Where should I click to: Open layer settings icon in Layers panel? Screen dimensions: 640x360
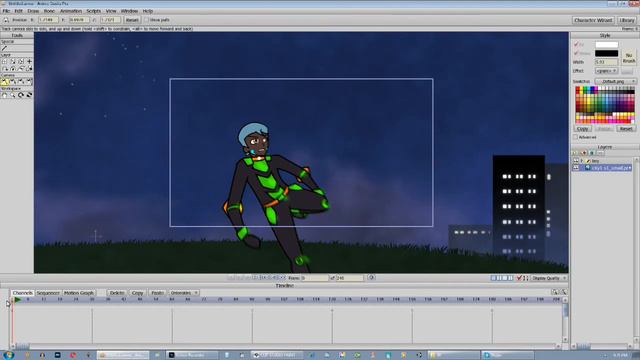pos(600,153)
